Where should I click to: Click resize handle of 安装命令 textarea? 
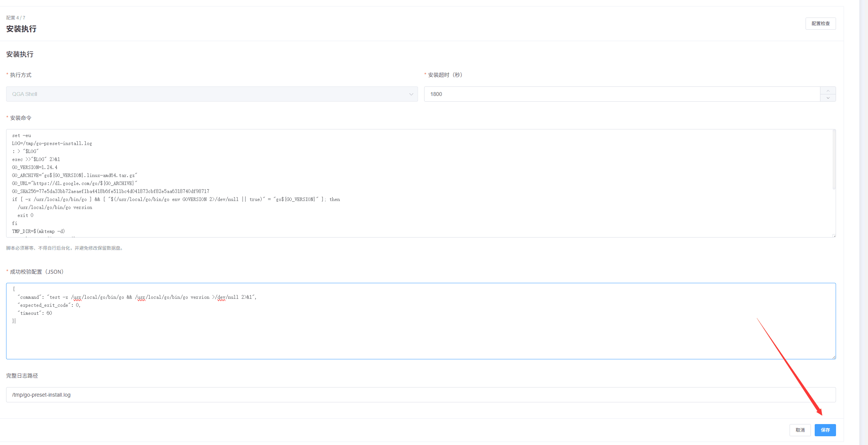point(834,236)
